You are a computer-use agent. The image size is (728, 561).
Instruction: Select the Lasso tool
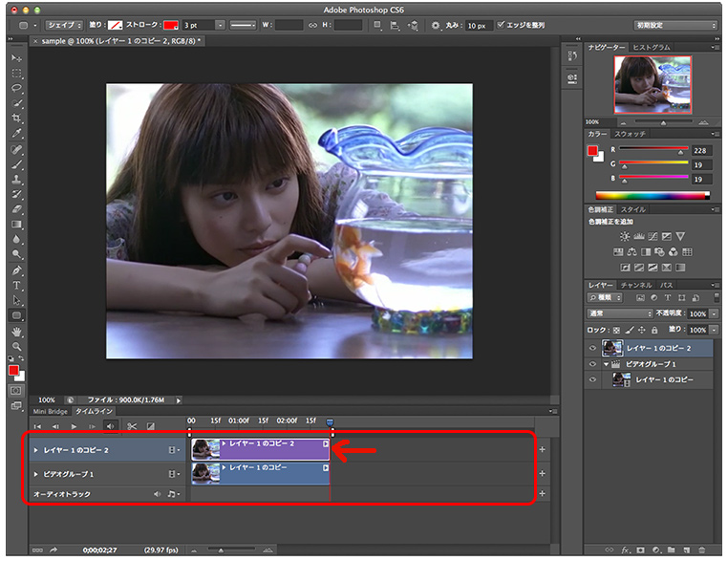click(x=16, y=88)
